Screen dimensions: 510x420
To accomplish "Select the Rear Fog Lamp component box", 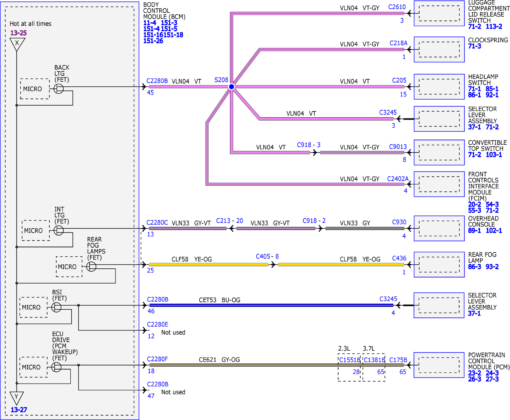I will 439,264.
